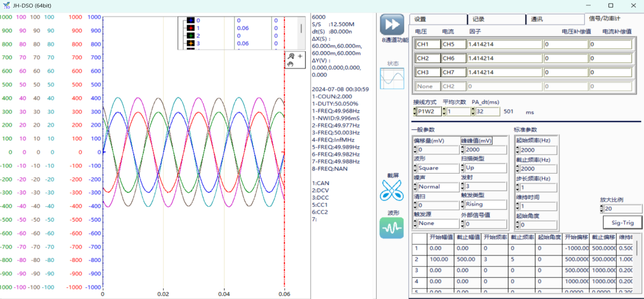Viewport: 644px width, 299px height.
Task: Click the peak-to-peak value field showing 2000
Action: coord(485,150)
